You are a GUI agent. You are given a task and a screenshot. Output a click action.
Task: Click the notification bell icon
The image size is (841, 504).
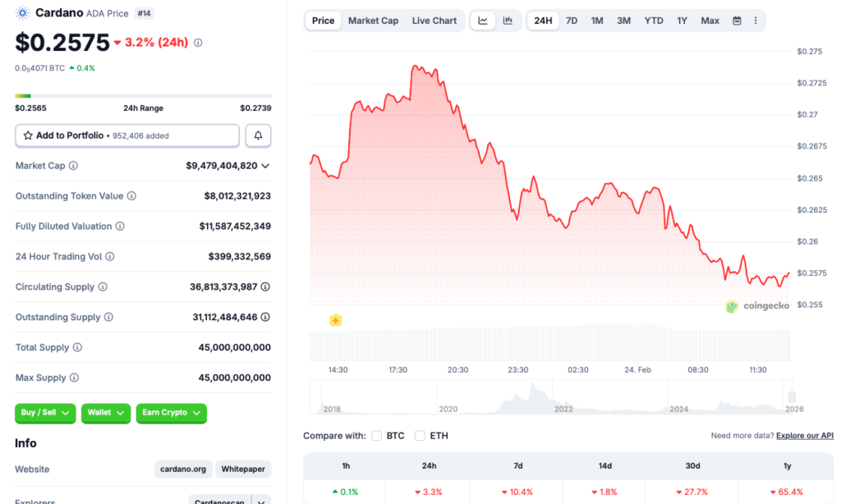click(x=258, y=135)
